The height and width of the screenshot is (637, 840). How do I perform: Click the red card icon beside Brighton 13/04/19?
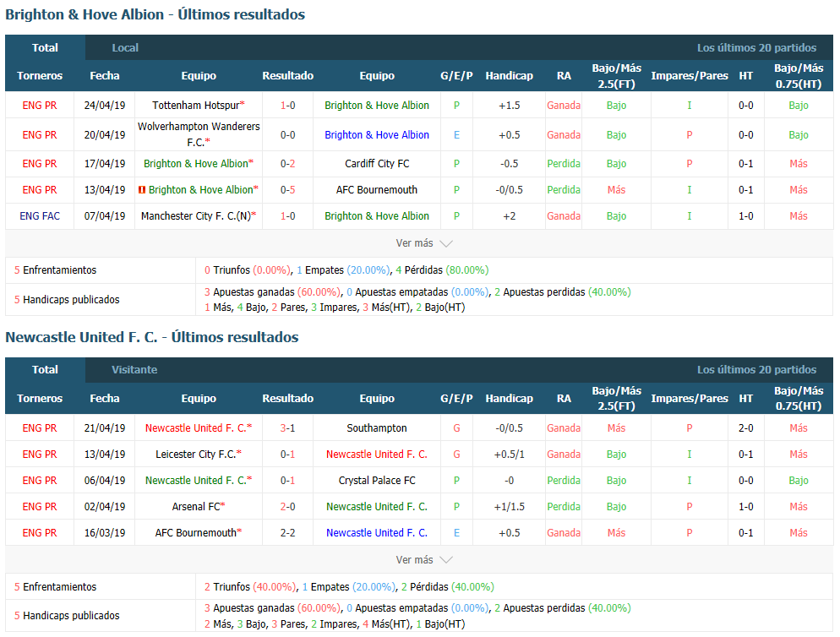[142, 189]
